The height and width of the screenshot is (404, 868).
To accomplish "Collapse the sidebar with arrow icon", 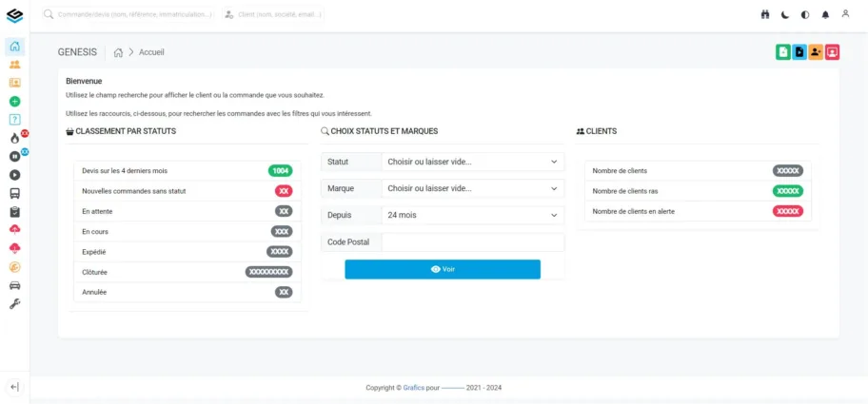I will 14,387.
